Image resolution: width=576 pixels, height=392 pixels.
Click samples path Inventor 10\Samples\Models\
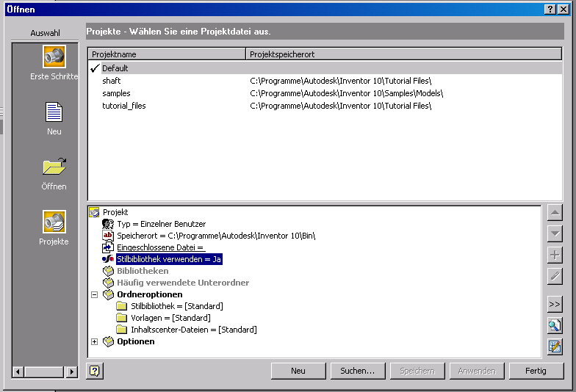347,93
